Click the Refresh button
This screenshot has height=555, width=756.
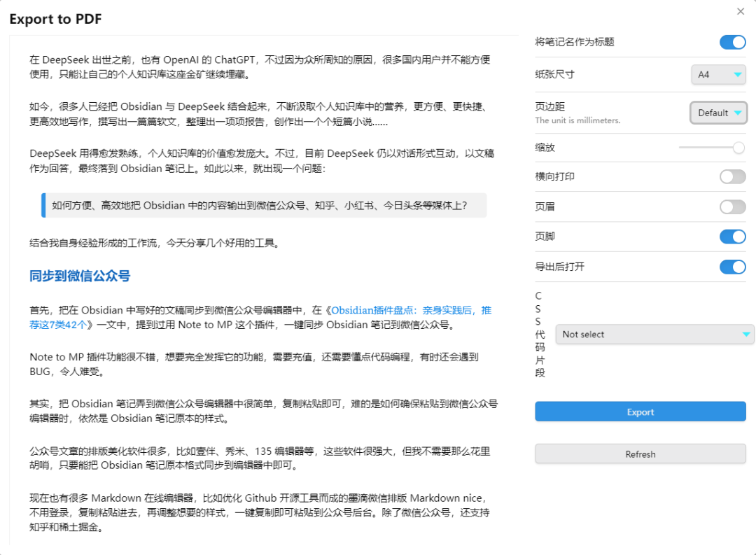point(640,454)
